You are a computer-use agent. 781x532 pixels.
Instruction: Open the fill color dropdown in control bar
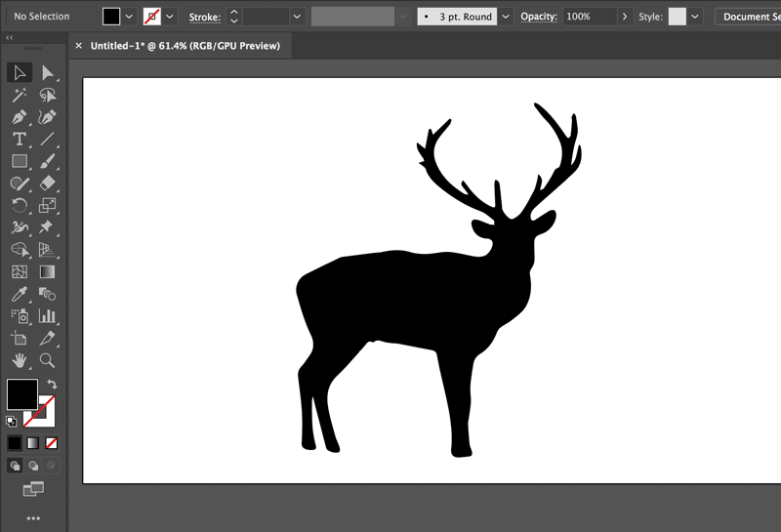pyautogui.click(x=129, y=17)
